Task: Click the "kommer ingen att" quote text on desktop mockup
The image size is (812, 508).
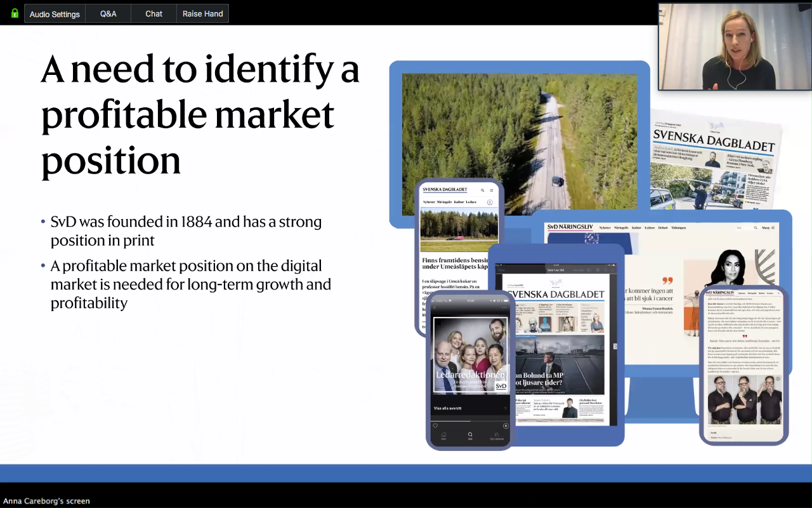Action: [649, 295]
